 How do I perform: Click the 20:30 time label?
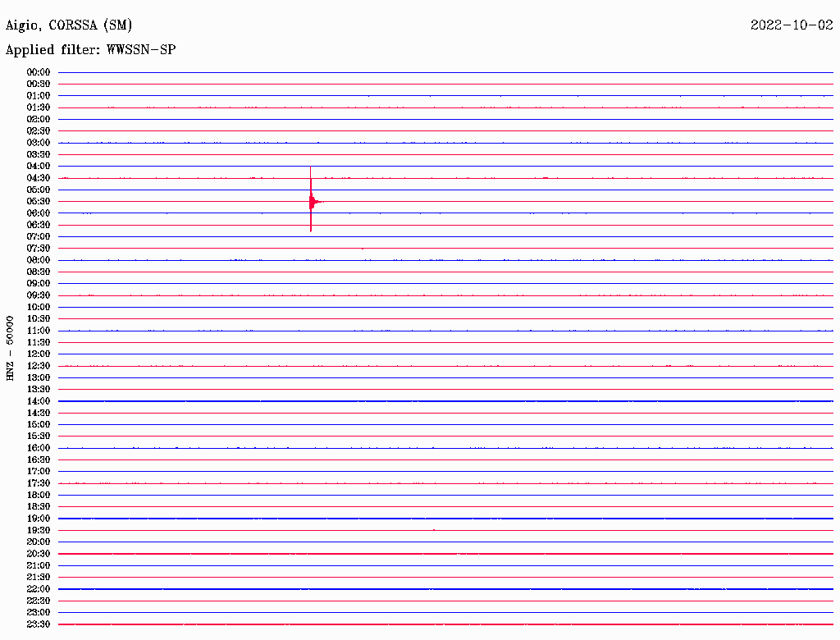pyautogui.click(x=39, y=554)
